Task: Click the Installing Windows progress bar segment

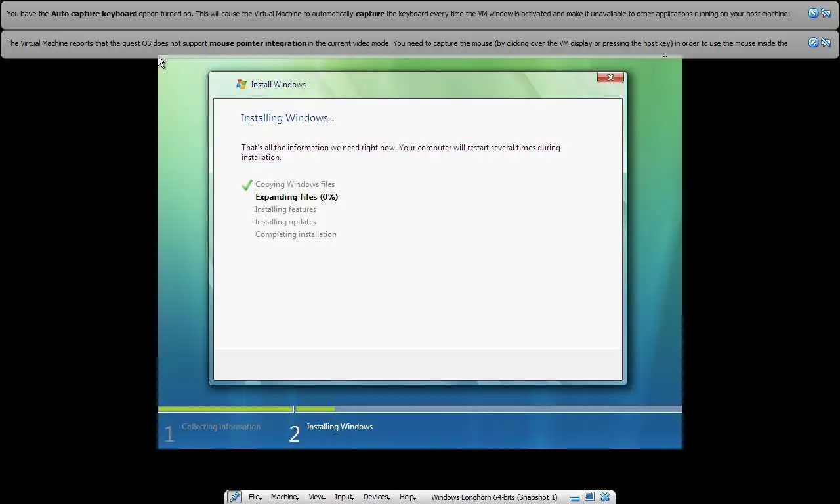Action: pyautogui.click(x=489, y=409)
